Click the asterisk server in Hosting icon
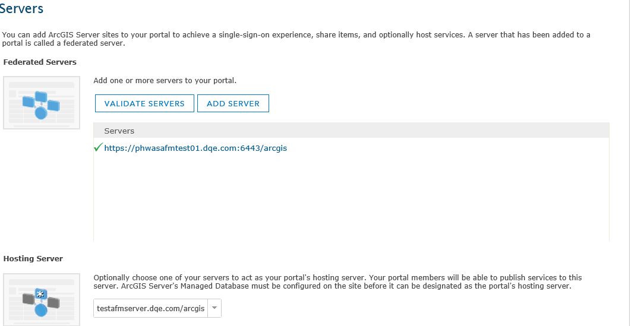Viewport: 644px width, 326px height. tap(40, 294)
